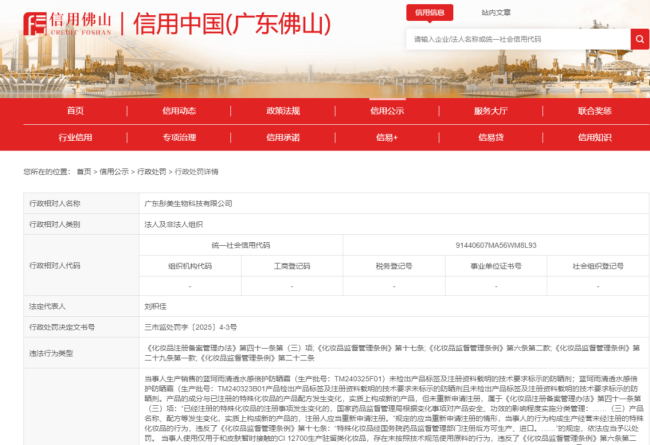This screenshot has height=445, width=650.
Task: Navigate to 联合奖惩 page
Action: point(595,110)
